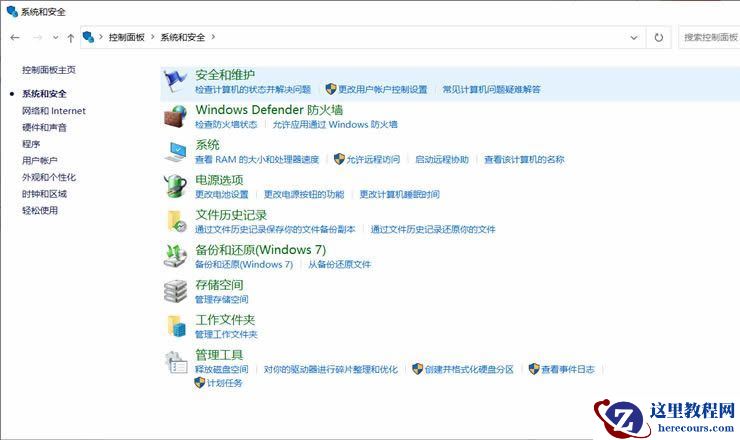Click 计划任务 link

click(225, 383)
